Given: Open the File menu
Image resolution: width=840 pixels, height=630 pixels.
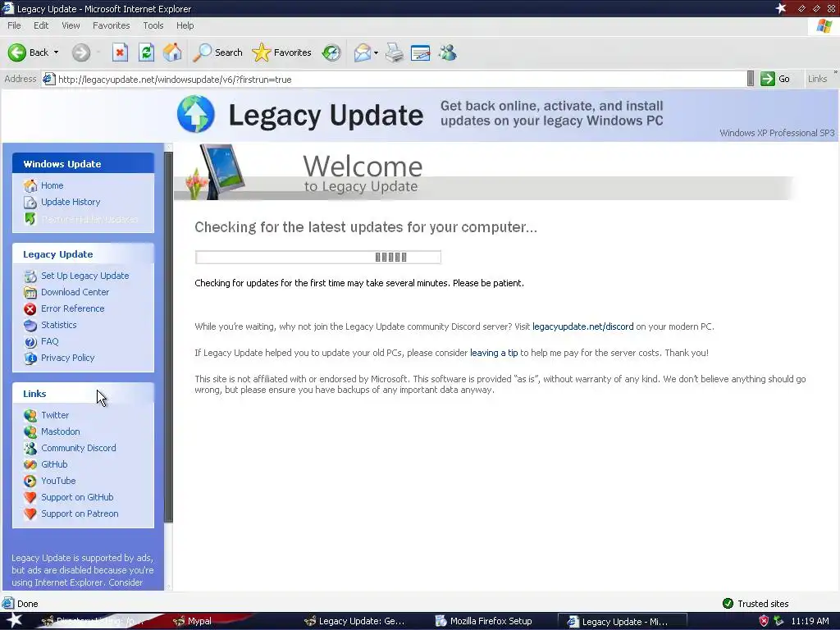Looking at the screenshot, I should [x=15, y=25].
